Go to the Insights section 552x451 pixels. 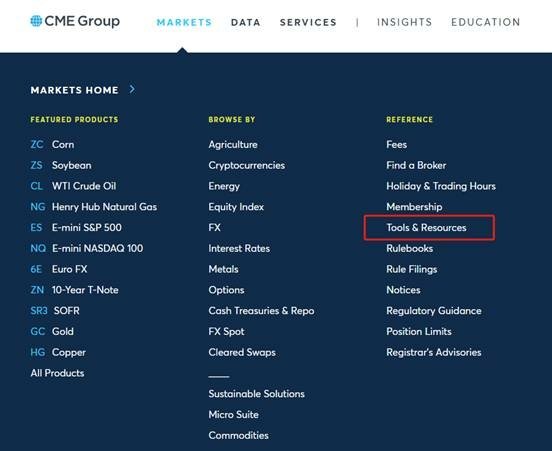(x=404, y=22)
